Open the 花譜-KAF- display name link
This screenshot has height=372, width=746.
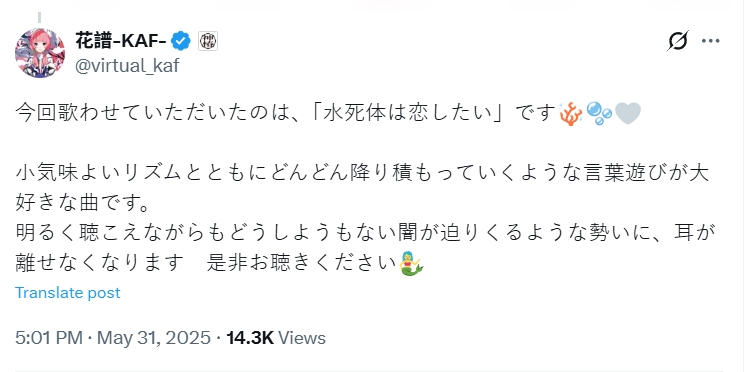[121, 42]
